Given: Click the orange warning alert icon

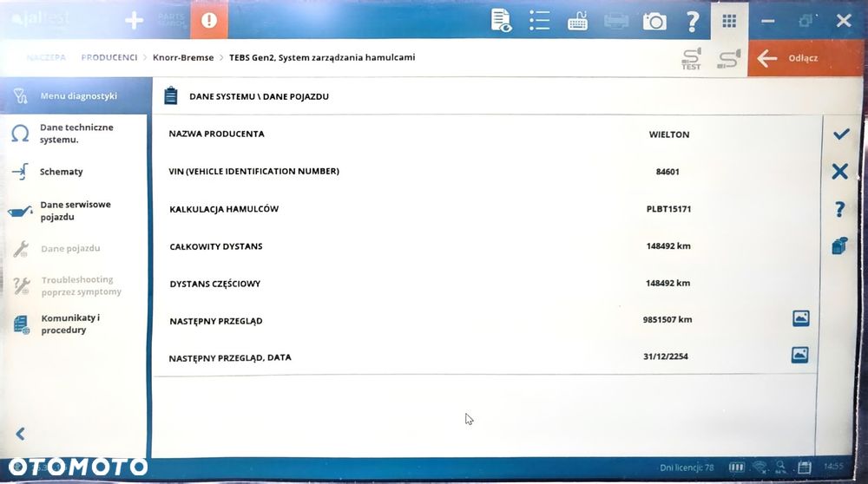Looking at the screenshot, I should point(208,20).
